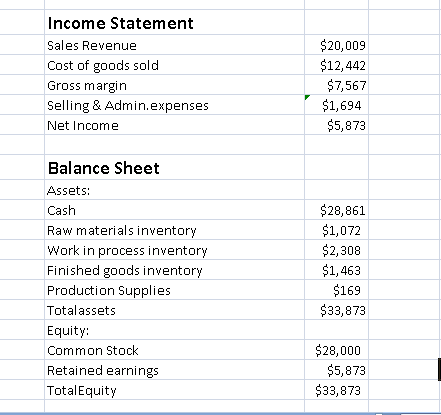Click the Raw materials inventory label
441x415 pixels.
click(174, 230)
